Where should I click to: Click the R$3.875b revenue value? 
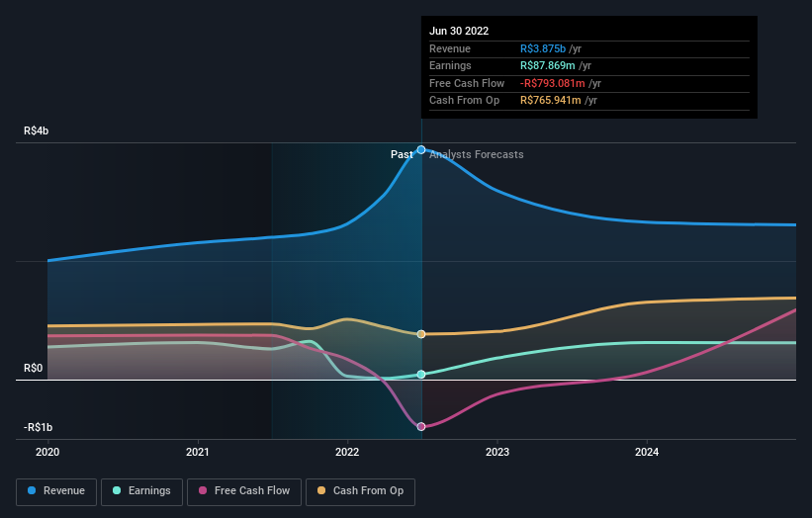tap(543, 48)
